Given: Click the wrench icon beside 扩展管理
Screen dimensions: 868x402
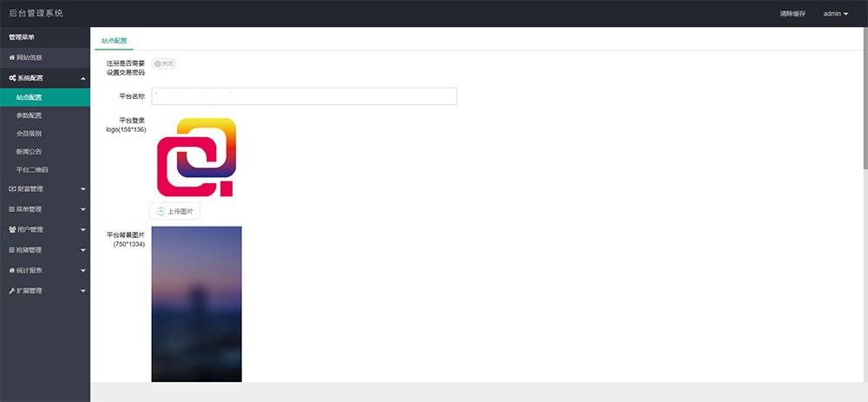Looking at the screenshot, I should pos(11,291).
